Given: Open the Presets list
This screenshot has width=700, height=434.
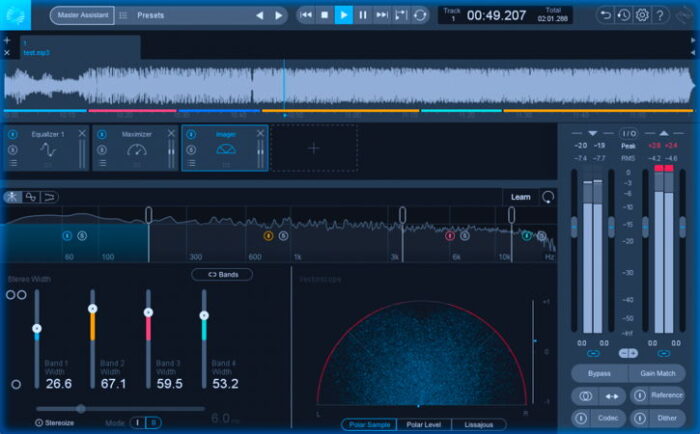Looking at the screenshot, I should click(150, 15).
